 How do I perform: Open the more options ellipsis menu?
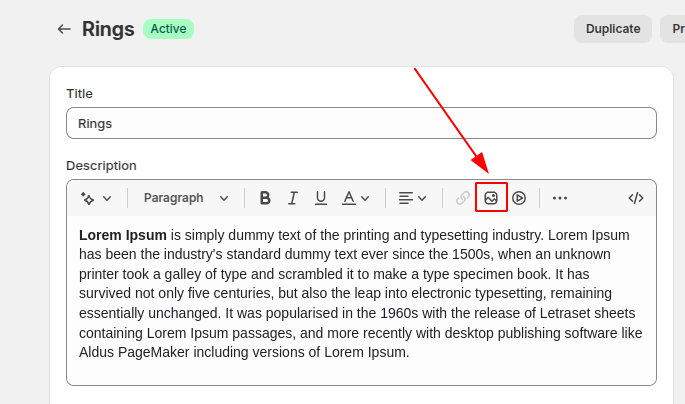click(560, 198)
